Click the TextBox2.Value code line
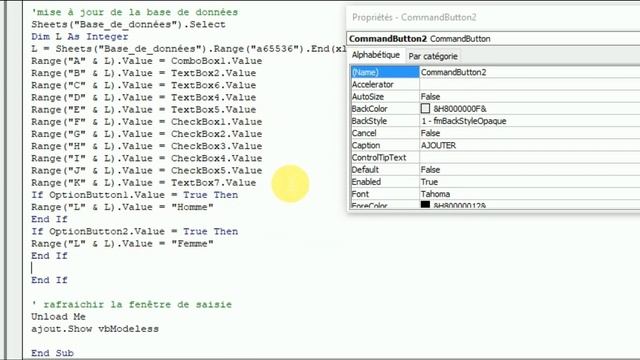Viewport: 640px width, 360px height. pos(144,73)
